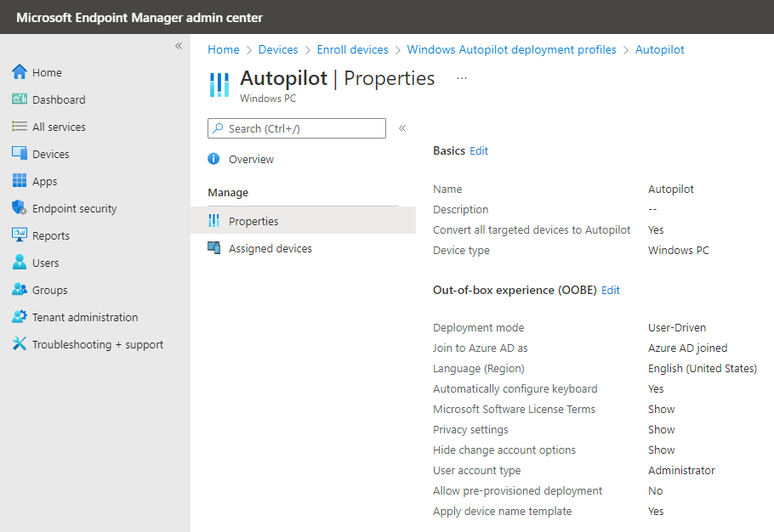
Task: Click the Azure AD joined value
Action: 687,348
